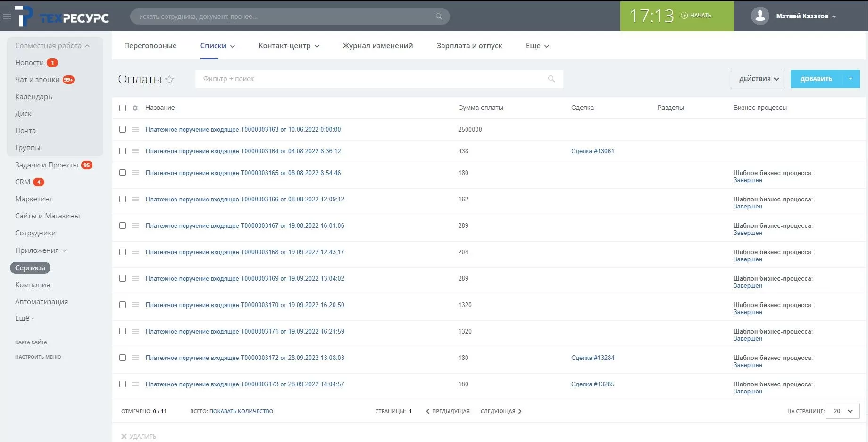Click the magnifier icon in the filter field
Screen dimensions: 868x442
(551, 79)
